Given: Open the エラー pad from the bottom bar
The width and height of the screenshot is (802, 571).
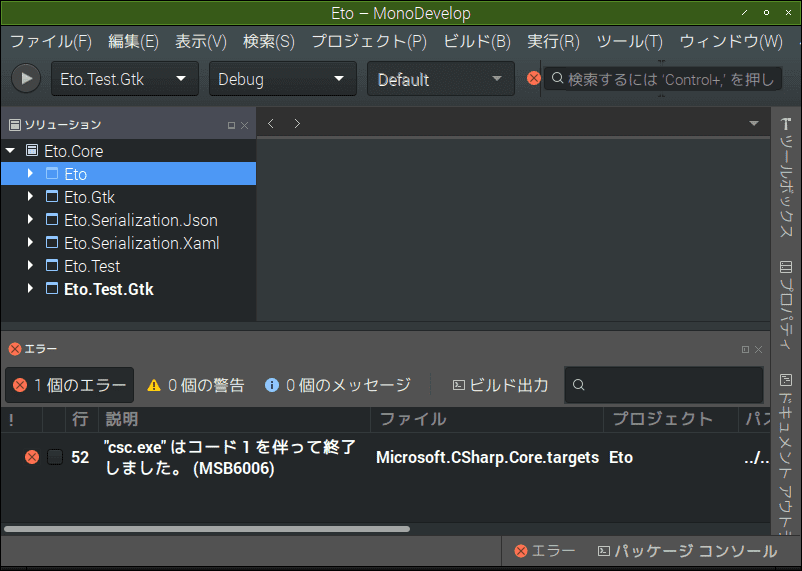Looking at the screenshot, I should [544, 551].
